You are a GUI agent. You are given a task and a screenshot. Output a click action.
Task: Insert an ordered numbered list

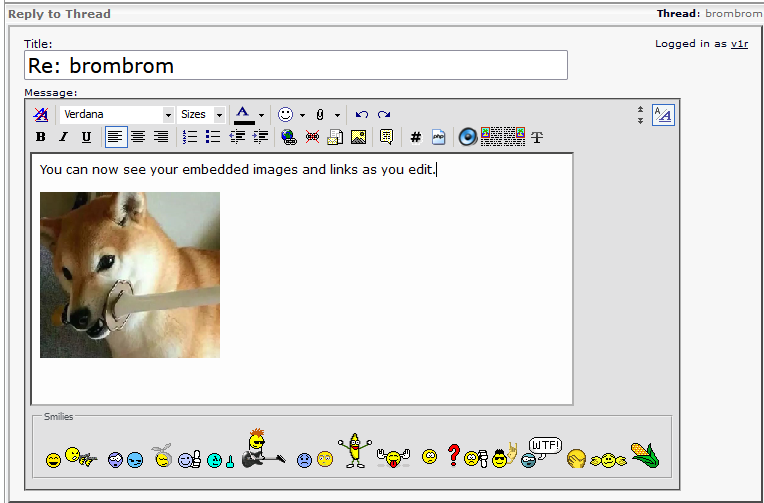pyautogui.click(x=190, y=137)
